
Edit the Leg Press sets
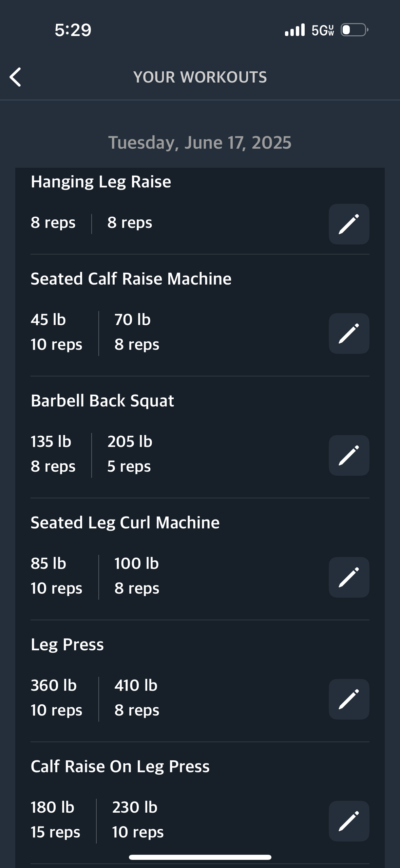[349, 699]
